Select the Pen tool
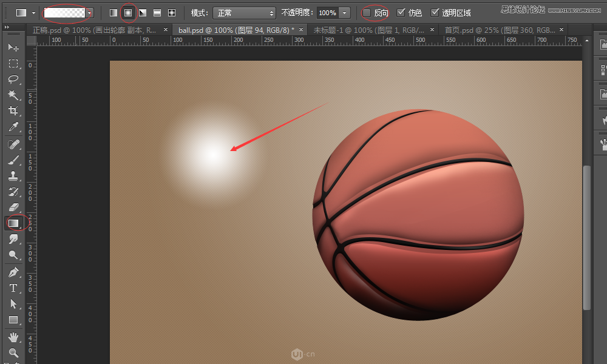 (13, 272)
